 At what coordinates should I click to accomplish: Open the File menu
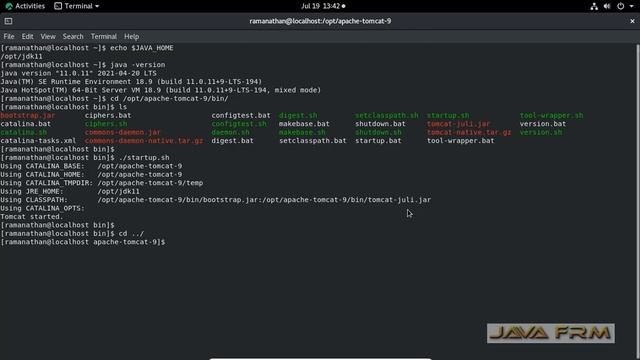pyautogui.click(x=9, y=36)
